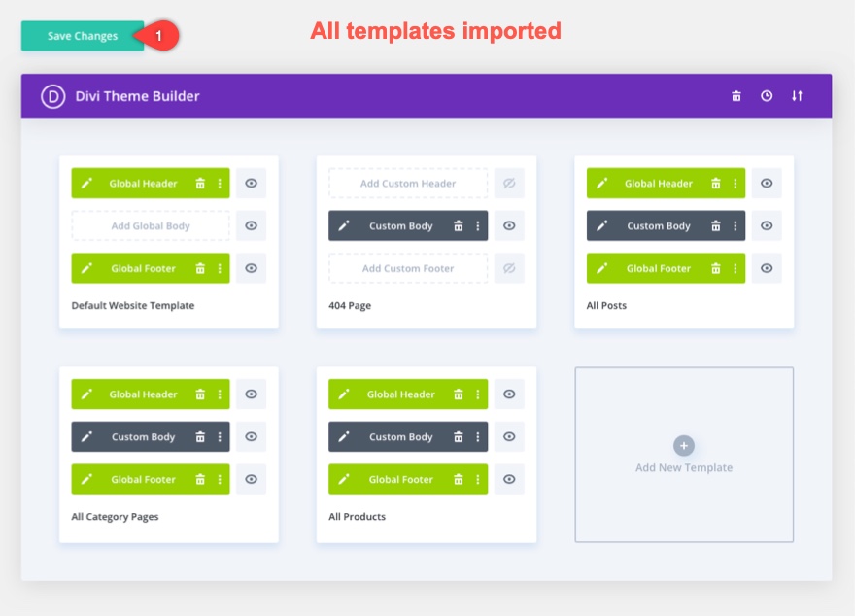Open Theme Builder history clock icon

(x=767, y=96)
